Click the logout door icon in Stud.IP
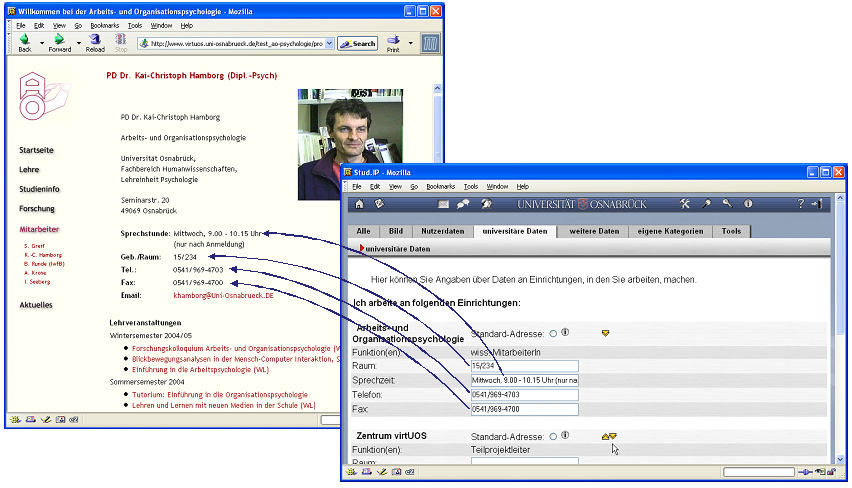 (817, 204)
